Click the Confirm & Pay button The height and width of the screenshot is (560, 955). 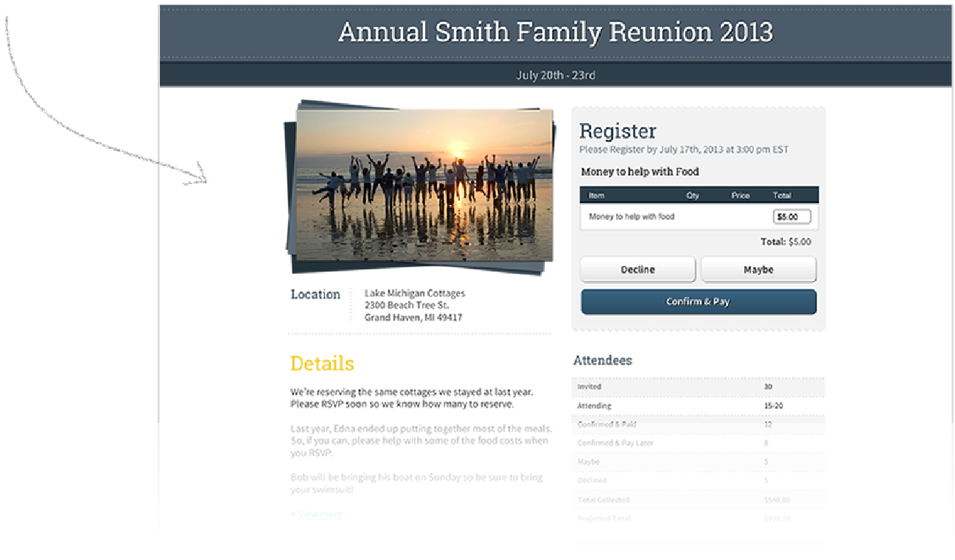click(x=698, y=302)
